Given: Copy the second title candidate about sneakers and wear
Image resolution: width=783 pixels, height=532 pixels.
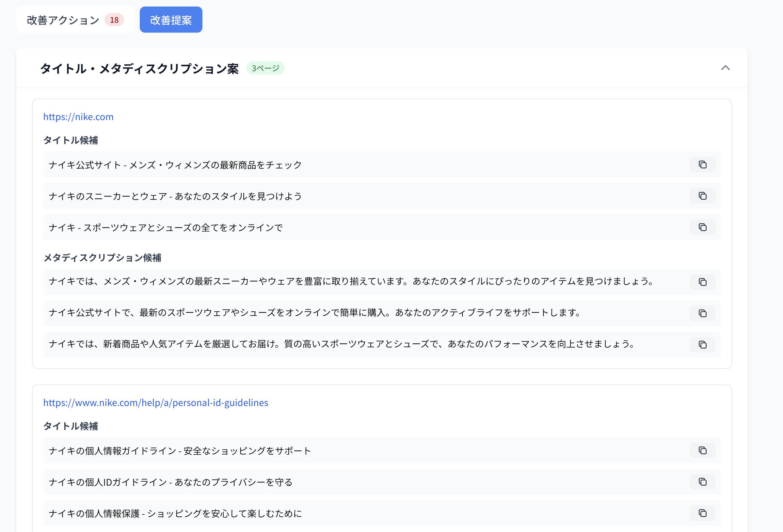Looking at the screenshot, I should [702, 196].
